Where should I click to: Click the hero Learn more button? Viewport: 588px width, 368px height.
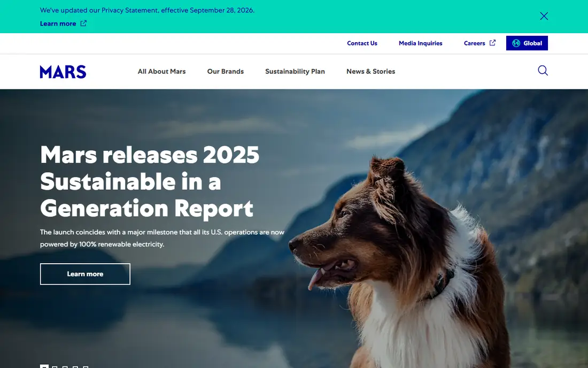85,274
